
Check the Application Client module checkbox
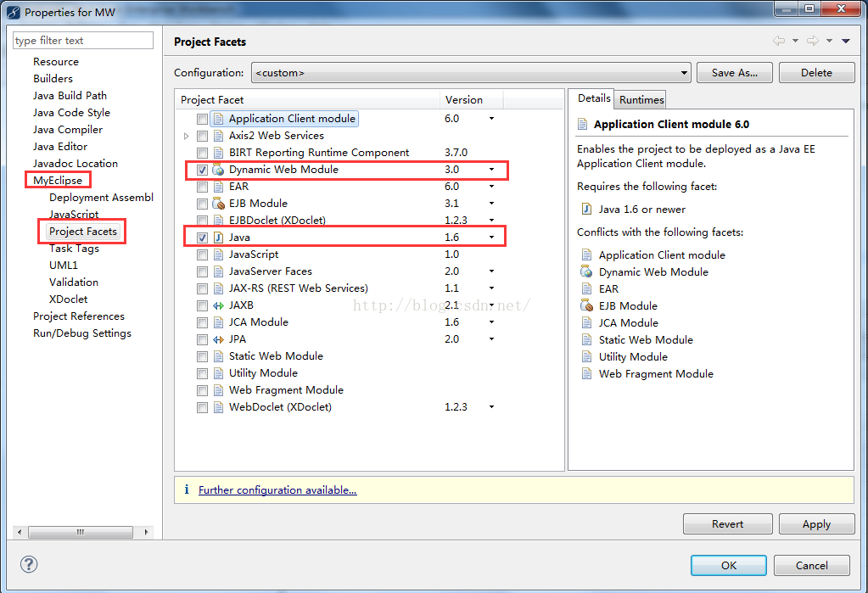(202, 119)
